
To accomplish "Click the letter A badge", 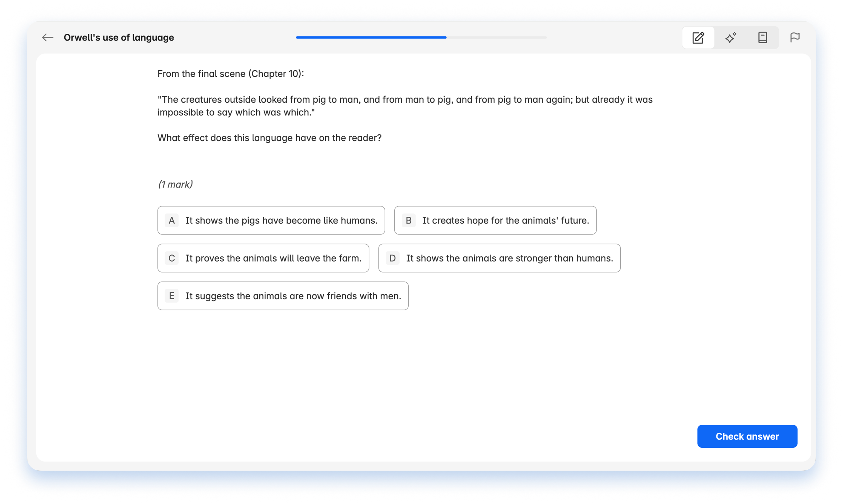I will pos(172,221).
